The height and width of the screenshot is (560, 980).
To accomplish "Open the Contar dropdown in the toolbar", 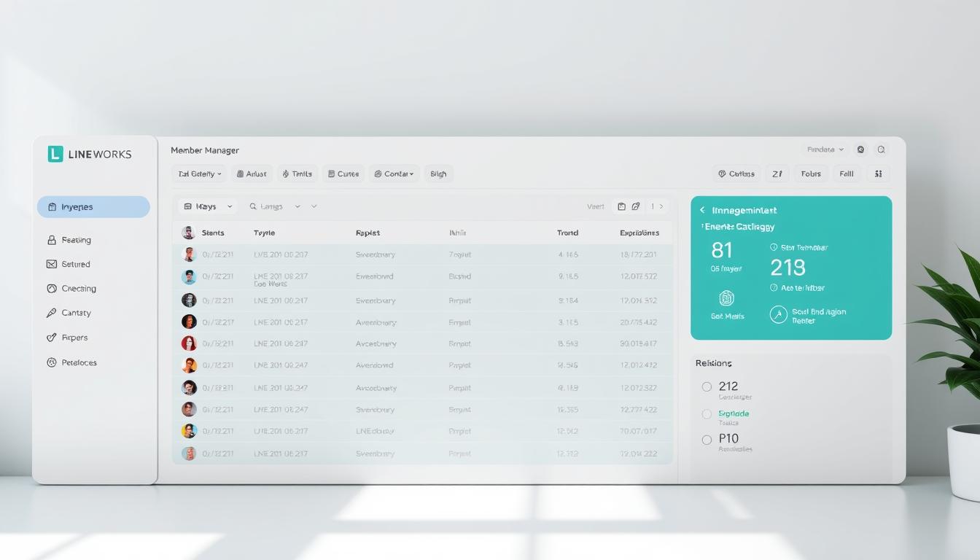I will click(394, 174).
